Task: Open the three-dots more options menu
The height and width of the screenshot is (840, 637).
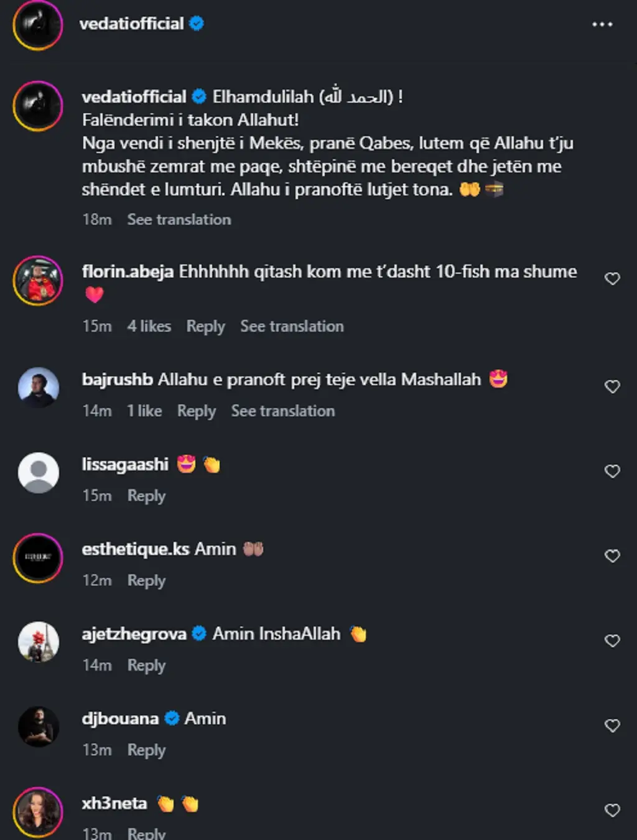Action: tap(602, 24)
